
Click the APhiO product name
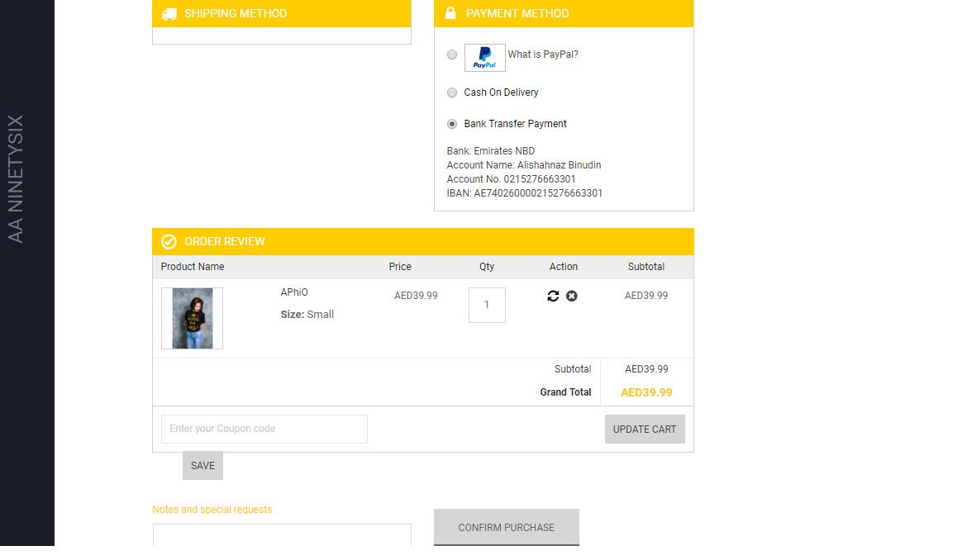[x=294, y=292]
